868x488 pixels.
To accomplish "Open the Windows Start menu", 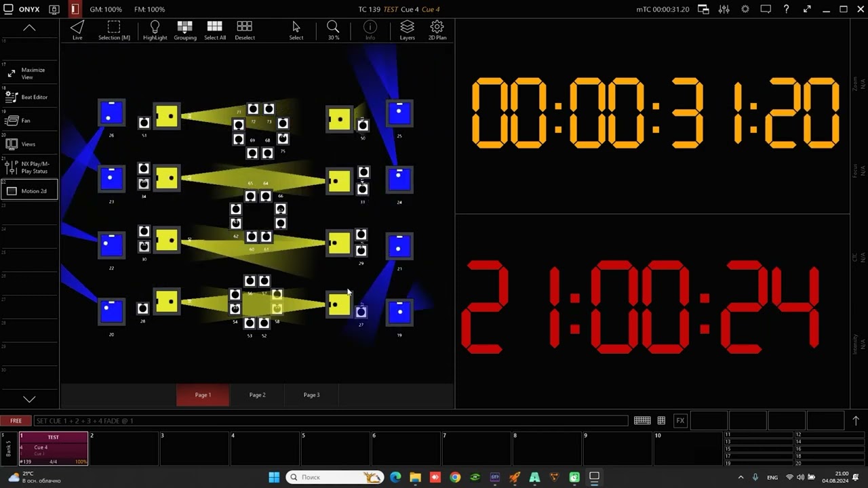I will tap(274, 477).
